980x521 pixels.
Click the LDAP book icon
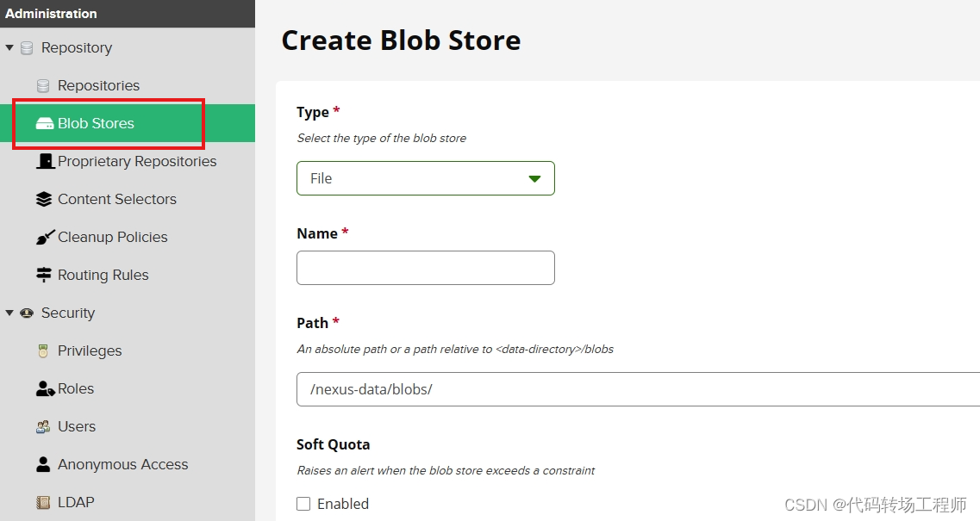coord(43,502)
